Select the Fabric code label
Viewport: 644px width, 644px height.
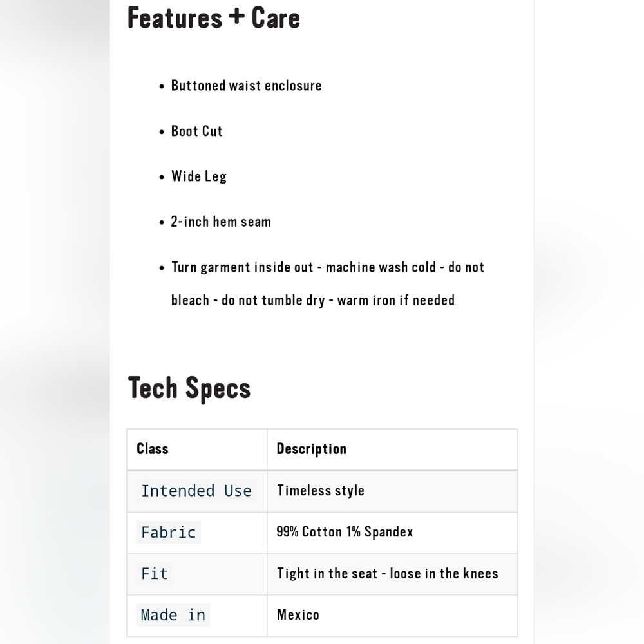click(168, 533)
